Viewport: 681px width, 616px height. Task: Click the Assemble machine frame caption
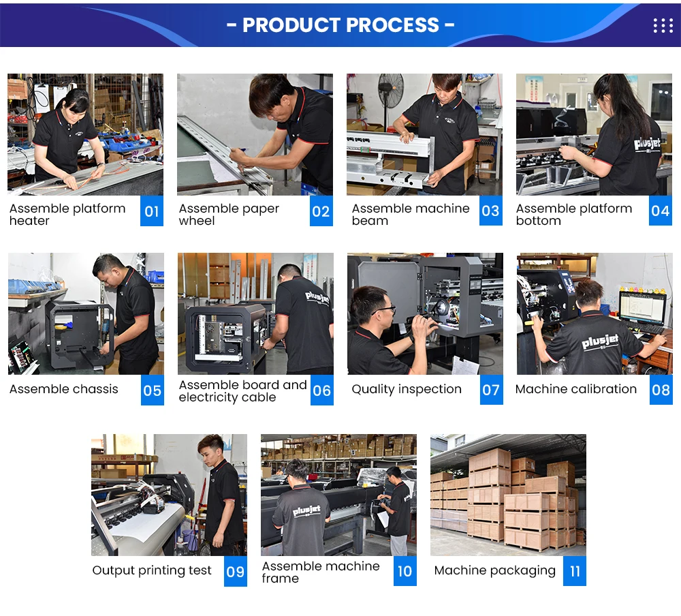[x=321, y=572]
